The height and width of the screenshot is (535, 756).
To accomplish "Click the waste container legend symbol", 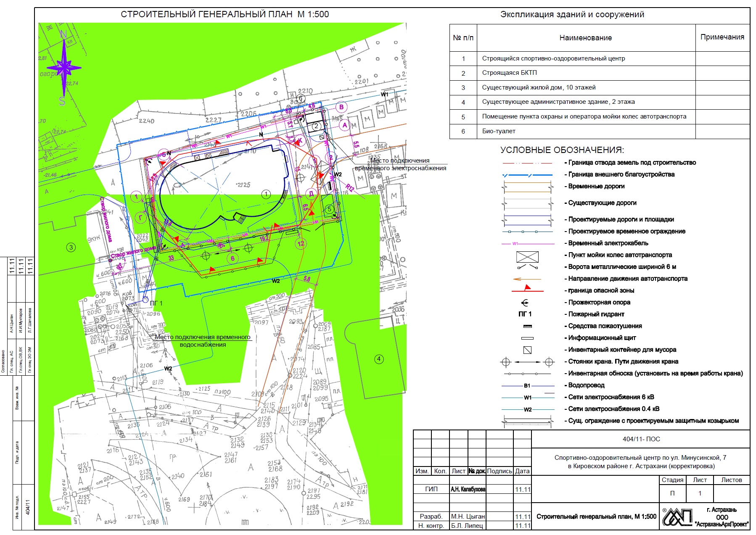I will [527, 350].
